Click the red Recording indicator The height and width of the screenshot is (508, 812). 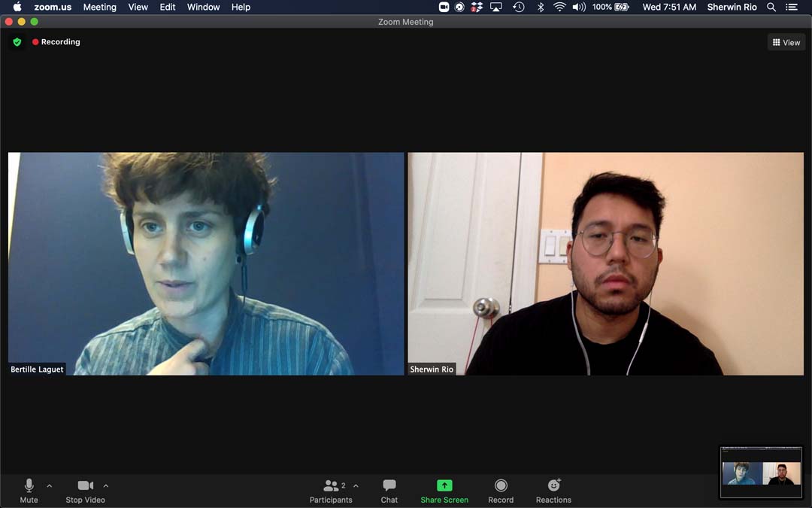click(56, 42)
